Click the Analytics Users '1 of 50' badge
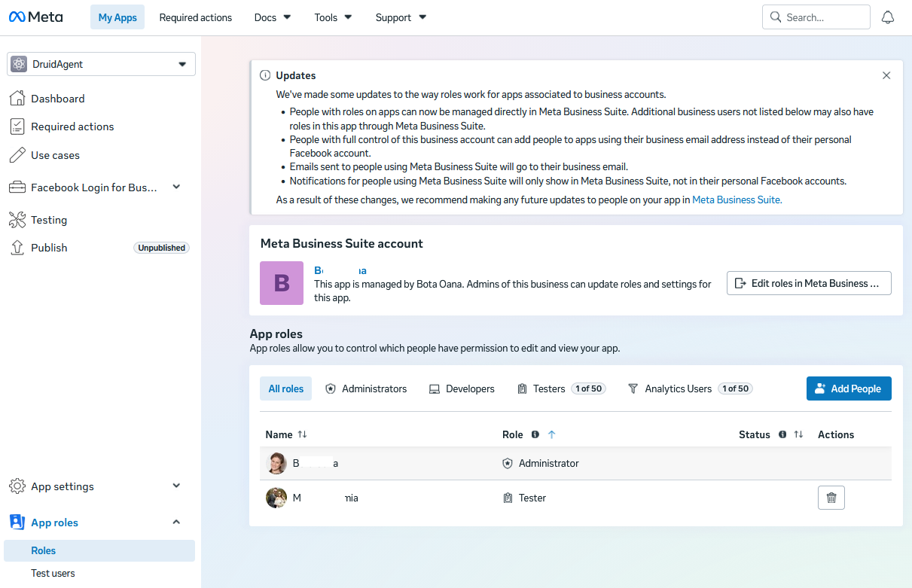Image resolution: width=912 pixels, height=588 pixels. click(x=735, y=388)
